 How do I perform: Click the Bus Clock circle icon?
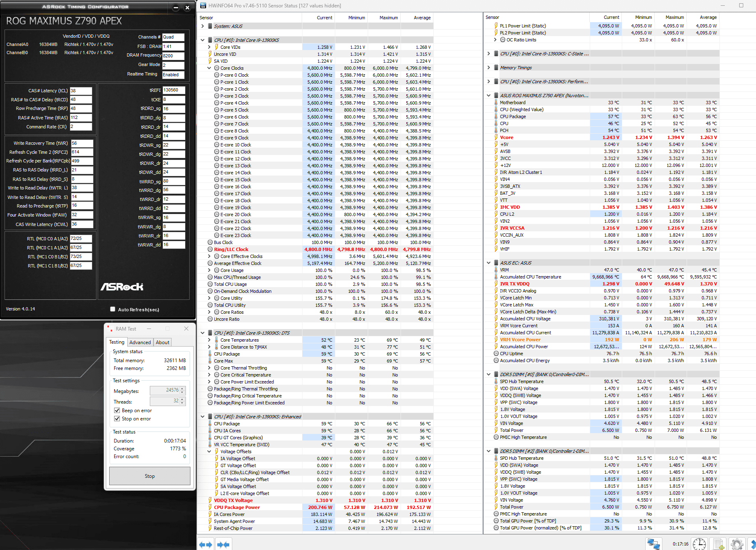point(210,242)
